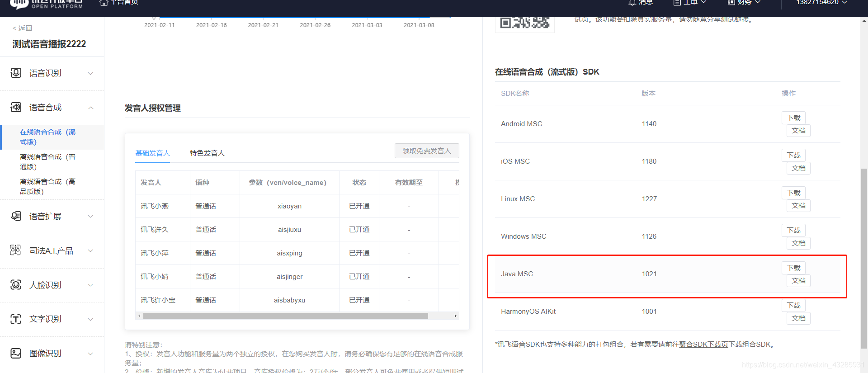Open docs for iOS MSC

point(798,168)
